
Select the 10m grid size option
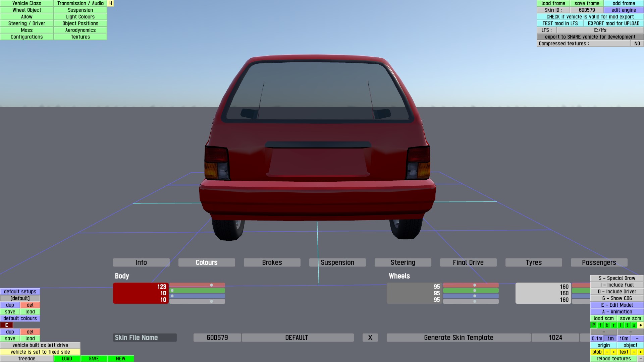(x=624, y=339)
